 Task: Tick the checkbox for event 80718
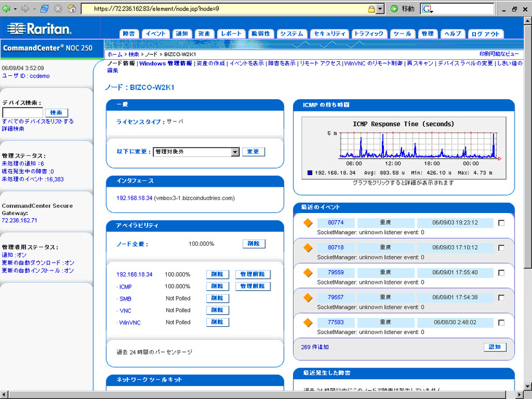[501, 248]
